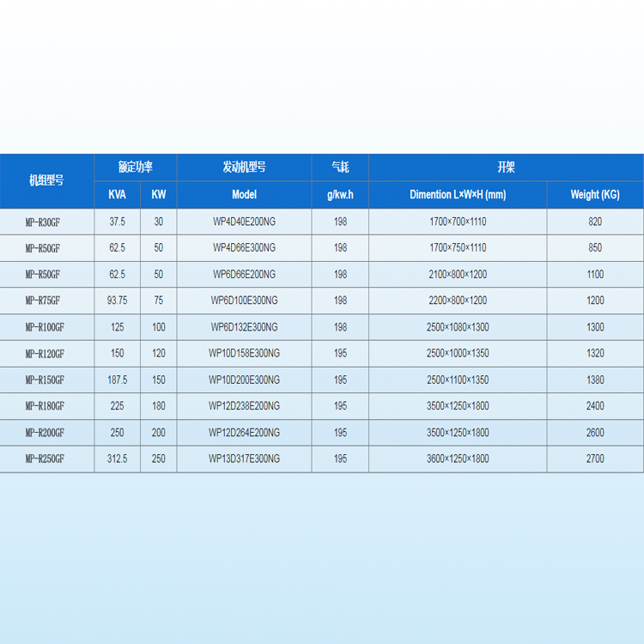Click engine model WP4D66E300NG
This screenshot has height=644, width=644.
(x=244, y=247)
